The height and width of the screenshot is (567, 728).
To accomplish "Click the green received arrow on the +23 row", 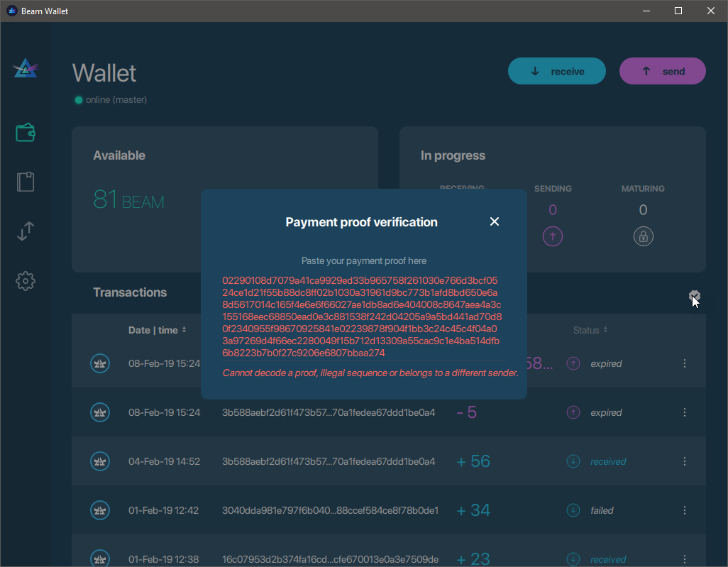I will coord(573,559).
